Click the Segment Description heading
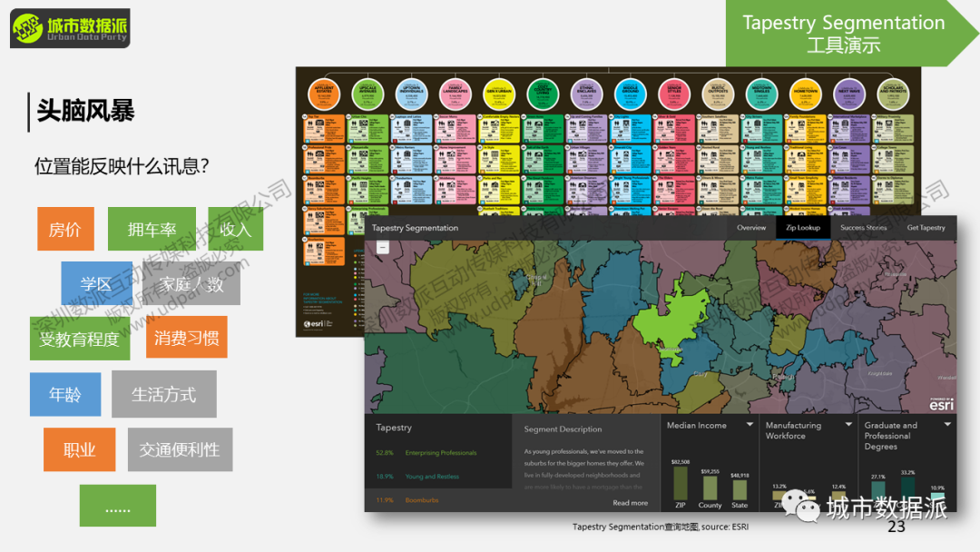 point(563,429)
